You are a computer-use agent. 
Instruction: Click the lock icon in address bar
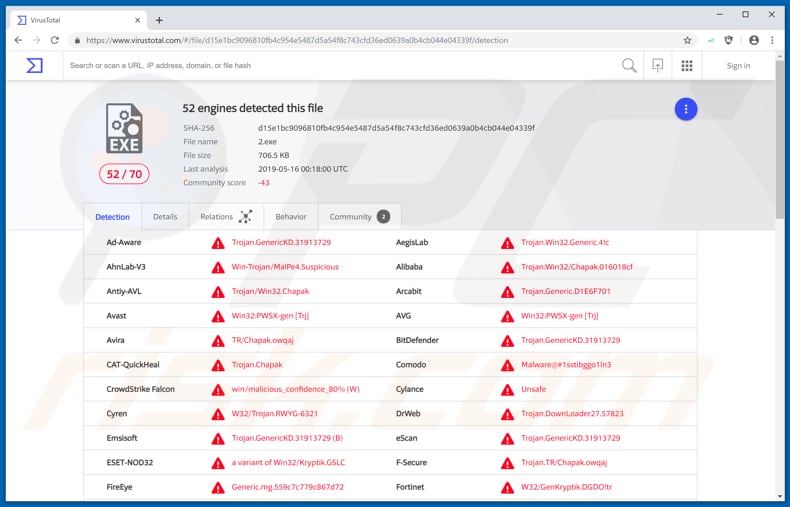(77, 40)
